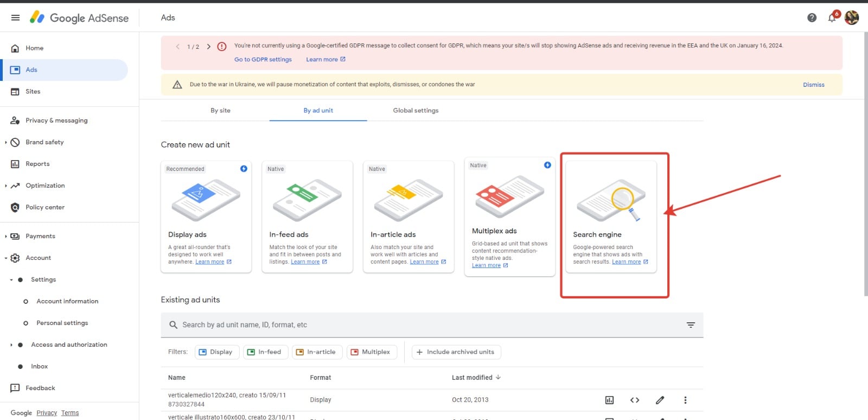Dismiss the Ukraine war notice
This screenshot has width=868, height=420.
[814, 85]
